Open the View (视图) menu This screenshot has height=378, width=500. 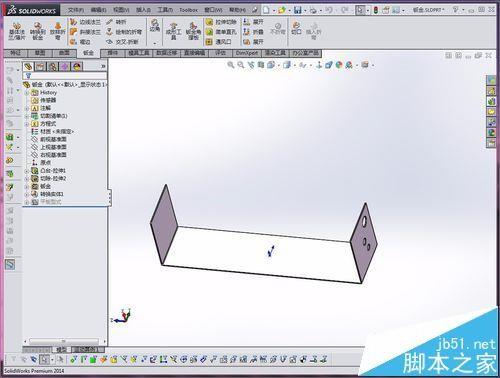pos(121,10)
